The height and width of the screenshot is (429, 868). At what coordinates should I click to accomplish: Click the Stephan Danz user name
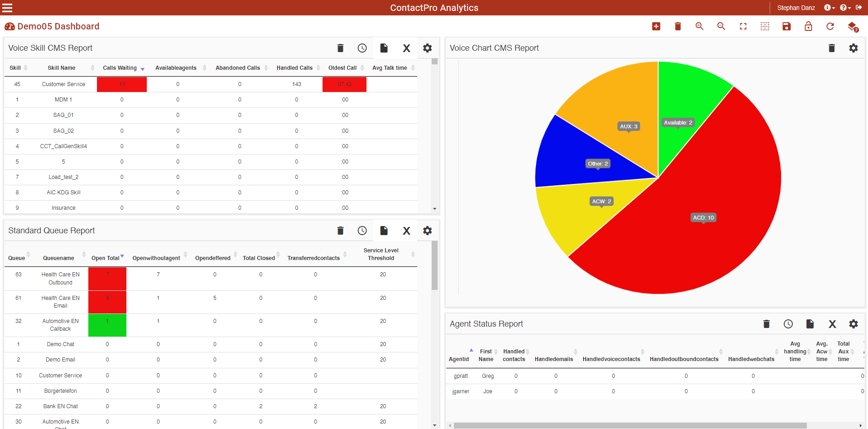(x=796, y=8)
